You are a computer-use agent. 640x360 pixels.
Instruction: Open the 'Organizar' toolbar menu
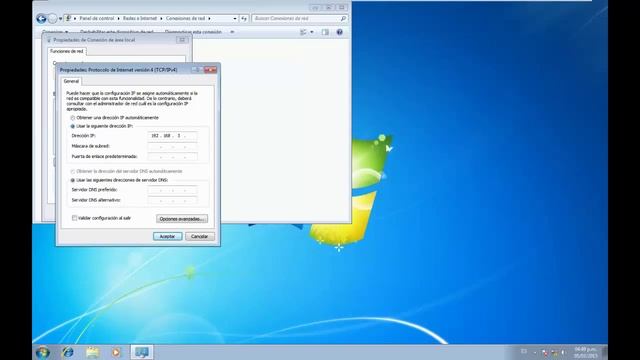coord(55,32)
